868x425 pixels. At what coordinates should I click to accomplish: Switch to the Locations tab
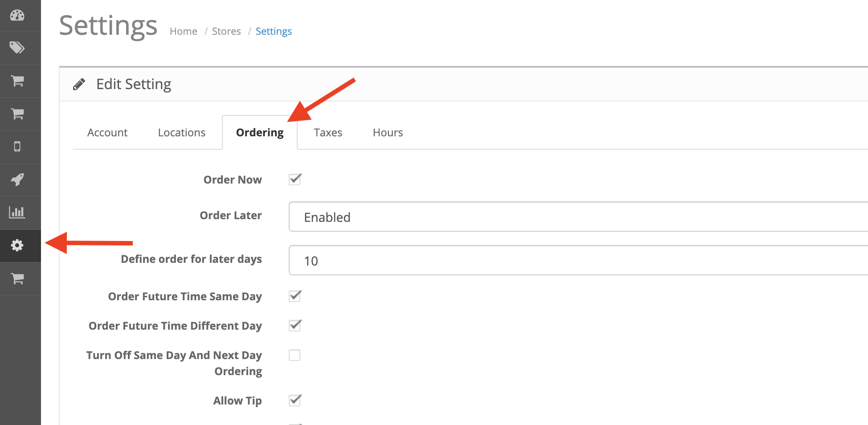[x=182, y=133]
